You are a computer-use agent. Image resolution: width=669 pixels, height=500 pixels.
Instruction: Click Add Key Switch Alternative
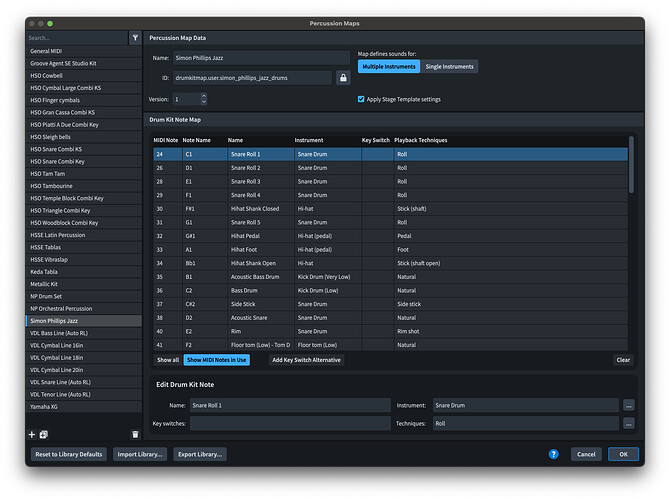[x=306, y=360]
